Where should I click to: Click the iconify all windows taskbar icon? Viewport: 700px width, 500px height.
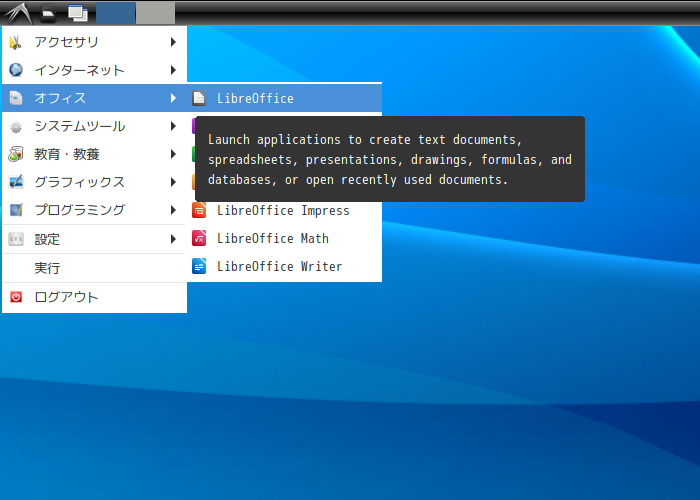coord(78,13)
